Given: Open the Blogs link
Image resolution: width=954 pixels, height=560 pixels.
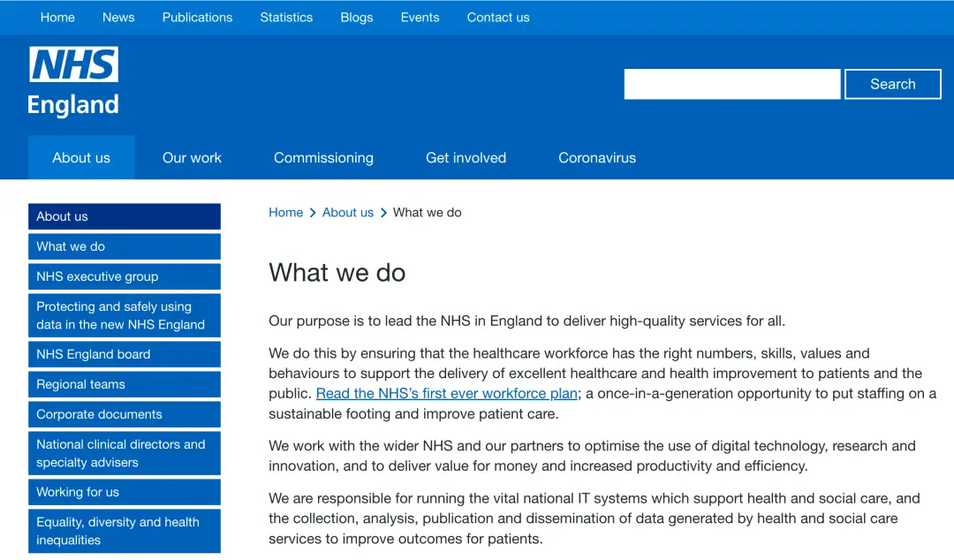Looking at the screenshot, I should click(x=357, y=18).
